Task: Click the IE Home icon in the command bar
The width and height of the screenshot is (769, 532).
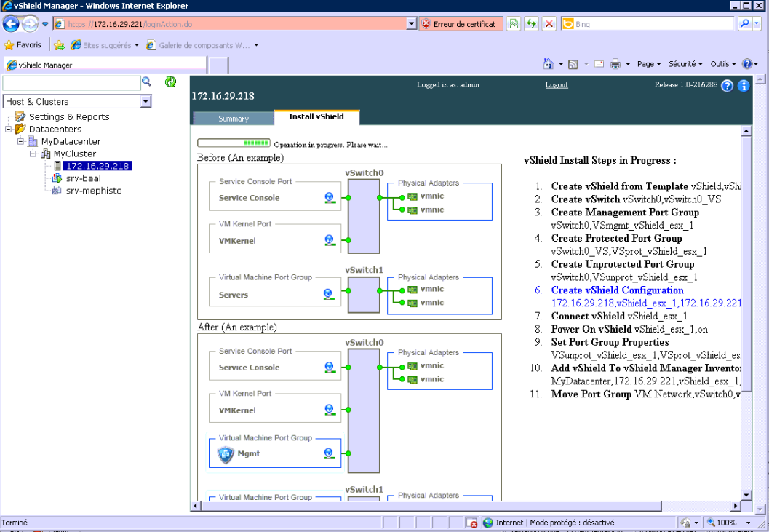Action: click(x=549, y=64)
